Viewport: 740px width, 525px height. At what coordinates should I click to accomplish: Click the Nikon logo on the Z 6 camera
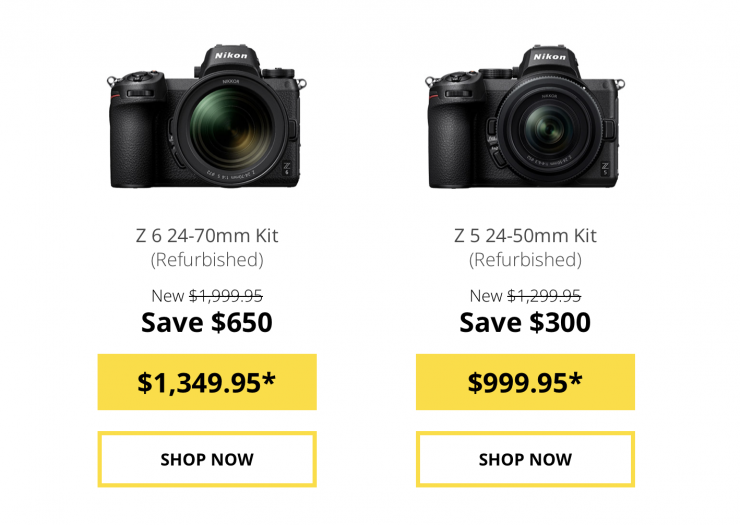[x=231, y=56]
